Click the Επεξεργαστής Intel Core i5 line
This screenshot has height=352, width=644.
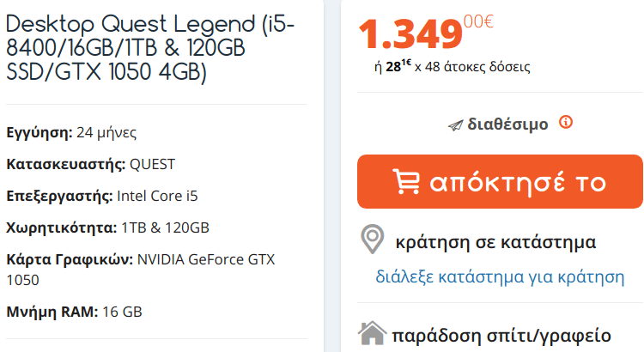click(102, 196)
